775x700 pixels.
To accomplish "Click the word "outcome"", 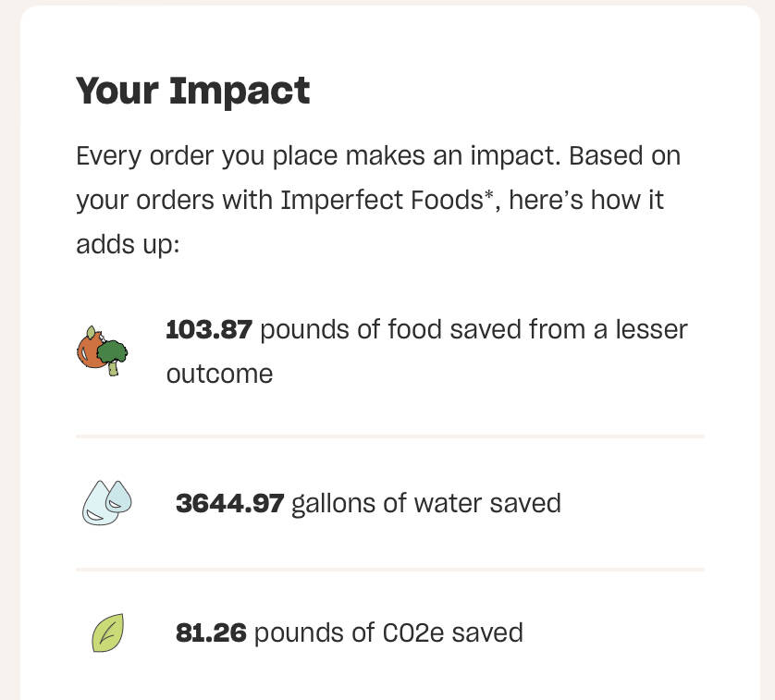I will (219, 375).
